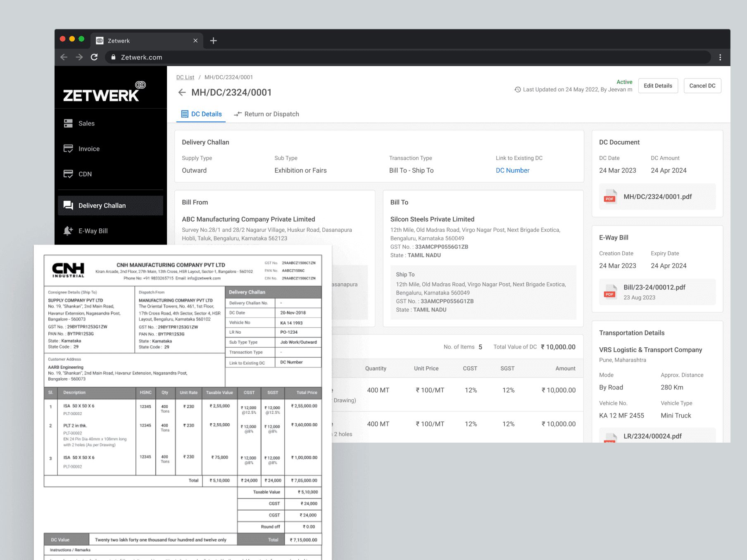Go back in browser history
This screenshot has width=747, height=560.
pyautogui.click(x=64, y=57)
